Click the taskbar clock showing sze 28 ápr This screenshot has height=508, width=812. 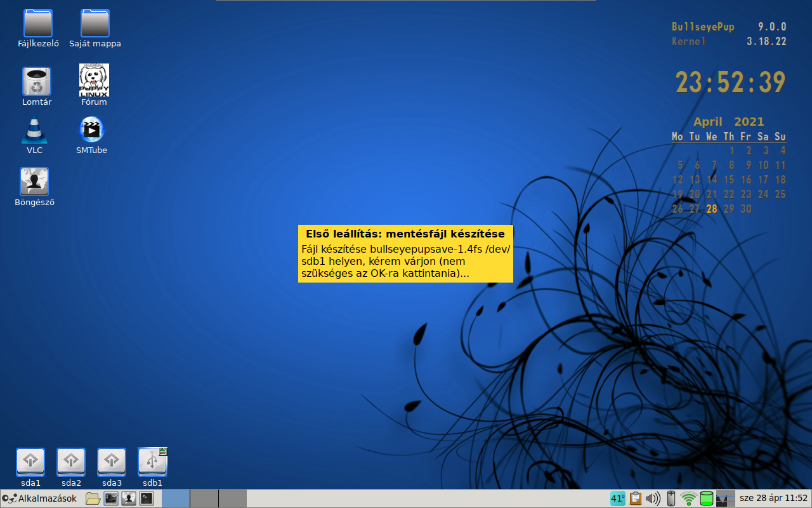click(774, 498)
